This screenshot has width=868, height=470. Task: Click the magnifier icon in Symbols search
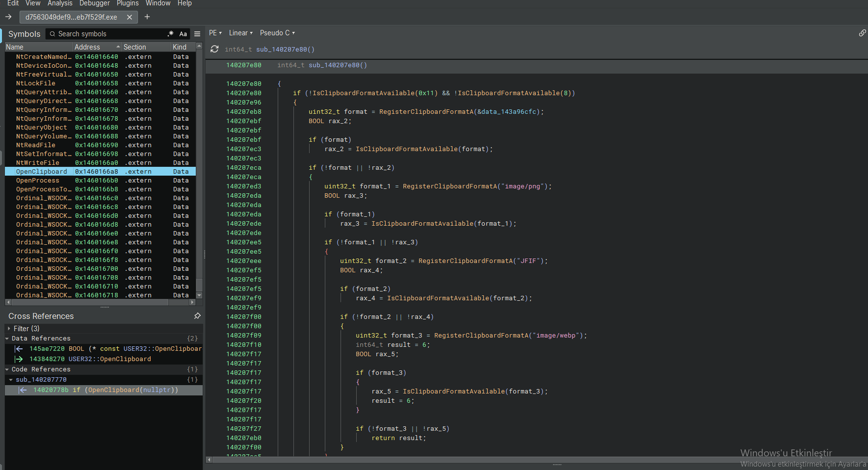tap(53, 34)
